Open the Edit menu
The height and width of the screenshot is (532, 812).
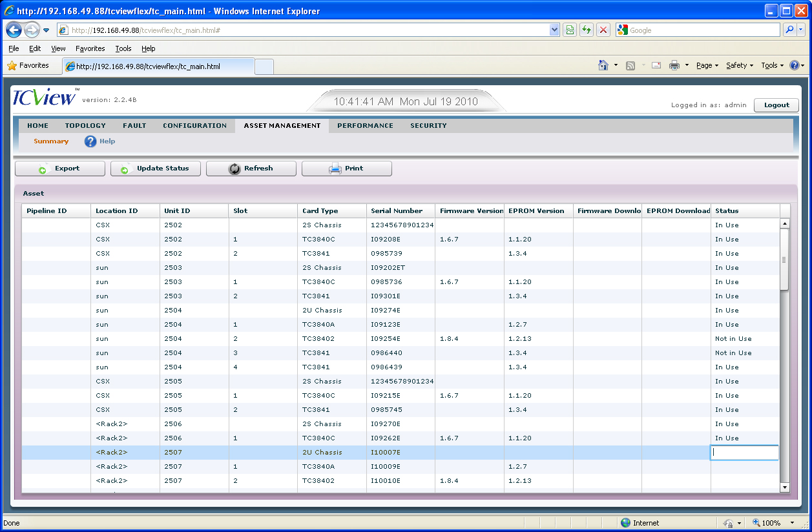click(35, 48)
